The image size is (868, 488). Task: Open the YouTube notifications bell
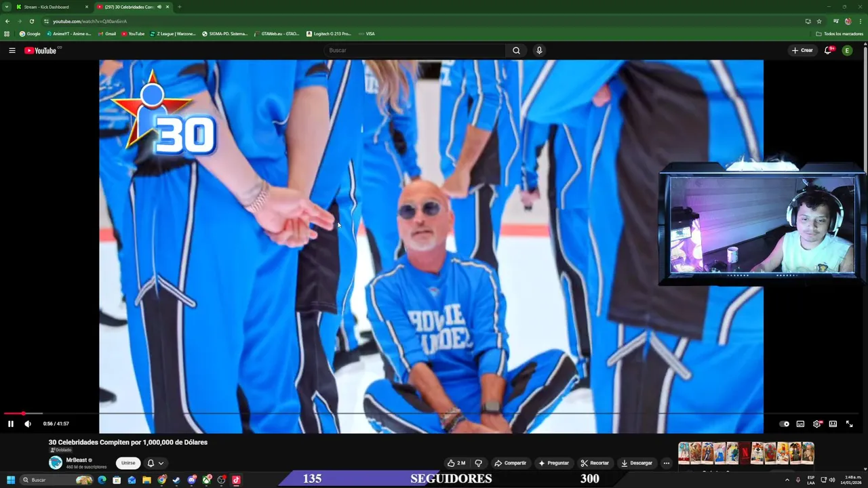click(828, 50)
